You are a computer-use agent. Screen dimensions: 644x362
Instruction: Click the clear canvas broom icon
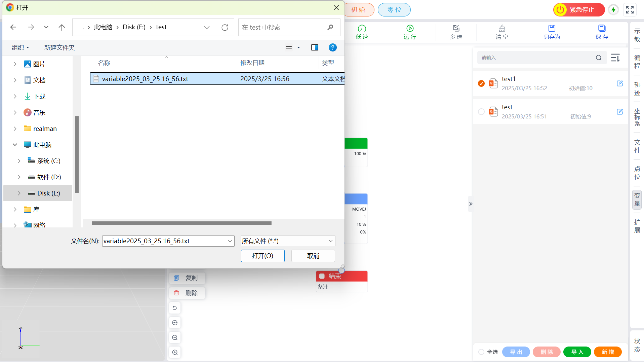point(502,29)
